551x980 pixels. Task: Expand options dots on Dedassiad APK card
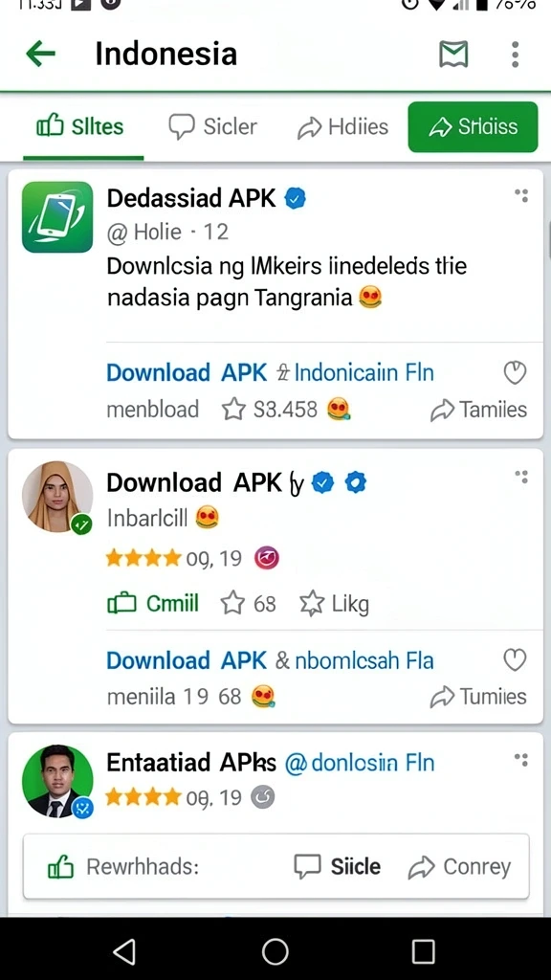point(521,195)
